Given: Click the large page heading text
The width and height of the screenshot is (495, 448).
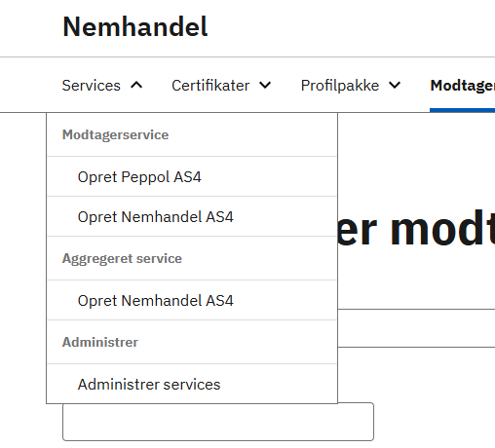Looking at the screenshot, I should pyautogui.click(x=416, y=227).
